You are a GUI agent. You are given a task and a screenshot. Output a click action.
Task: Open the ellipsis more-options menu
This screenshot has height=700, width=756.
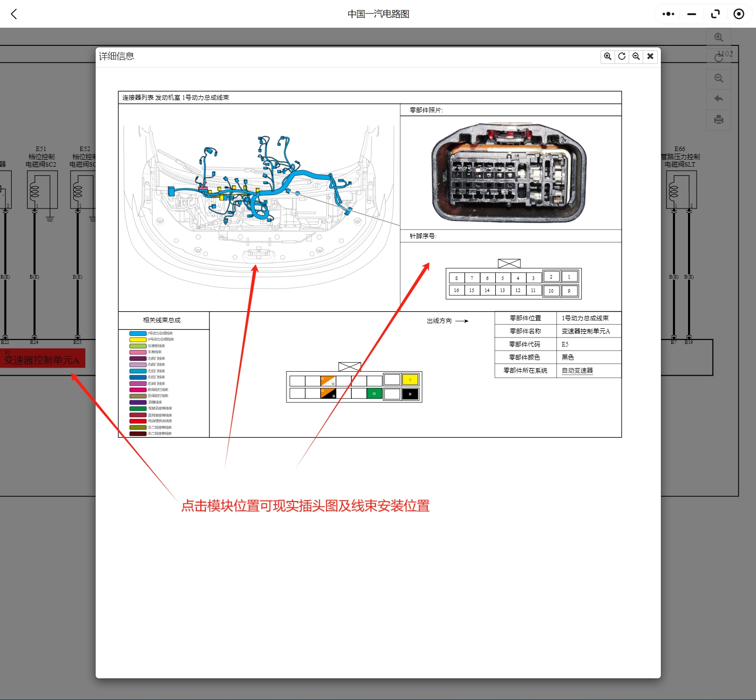(668, 14)
